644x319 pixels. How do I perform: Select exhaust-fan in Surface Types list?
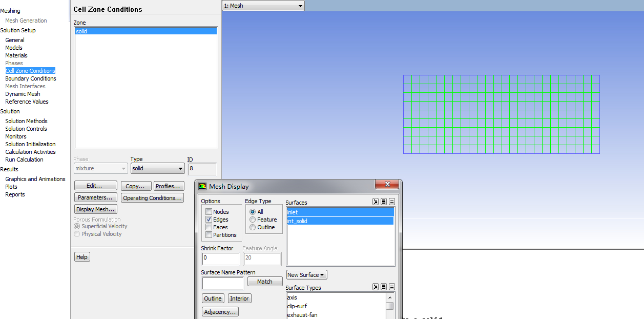336,315
